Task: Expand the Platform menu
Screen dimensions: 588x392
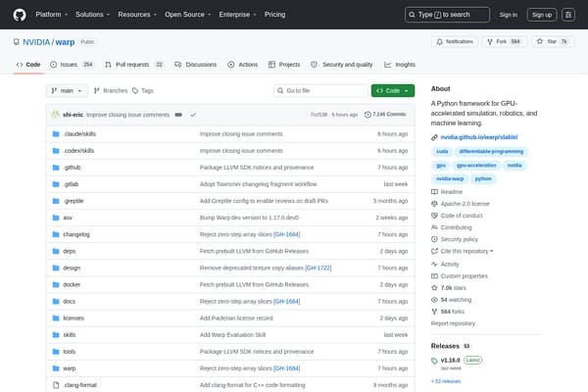Action: coord(52,15)
